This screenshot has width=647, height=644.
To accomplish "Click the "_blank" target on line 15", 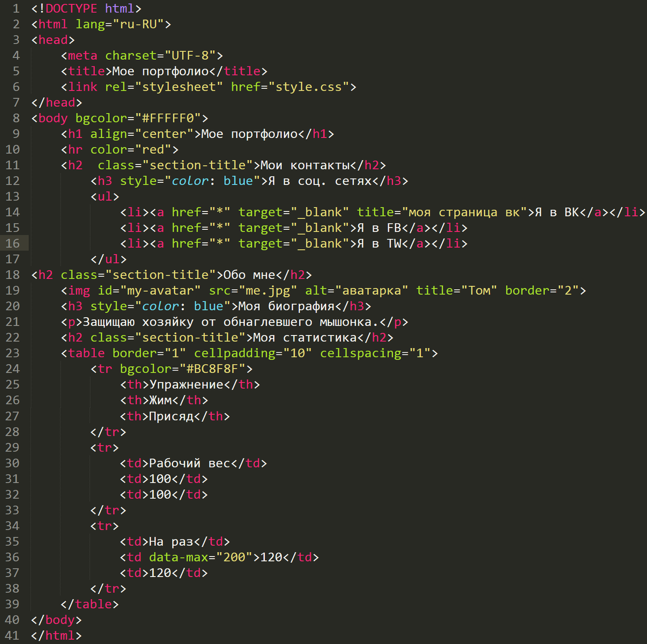I will pyautogui.click(x=320, y=228).
